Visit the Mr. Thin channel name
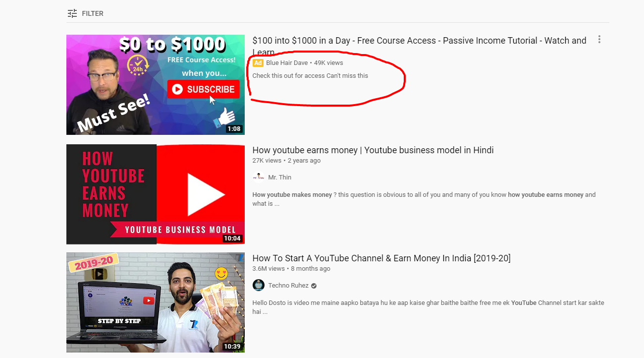Viewport: 644px width, 358px height. 280,178
